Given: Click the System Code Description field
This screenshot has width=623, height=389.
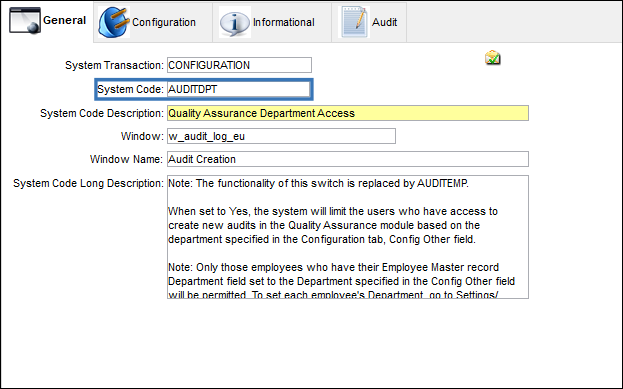Looking at the screenshot, I should [348, 113].
